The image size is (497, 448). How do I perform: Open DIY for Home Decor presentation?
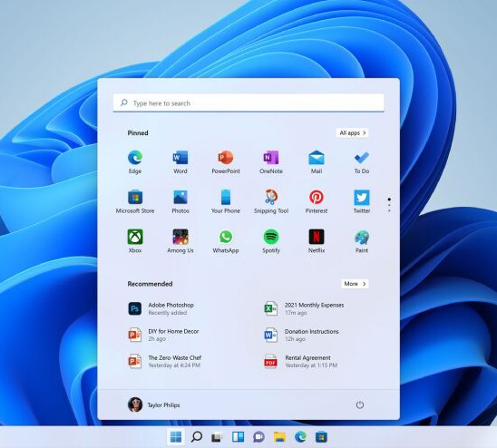[x=163, y=335]
